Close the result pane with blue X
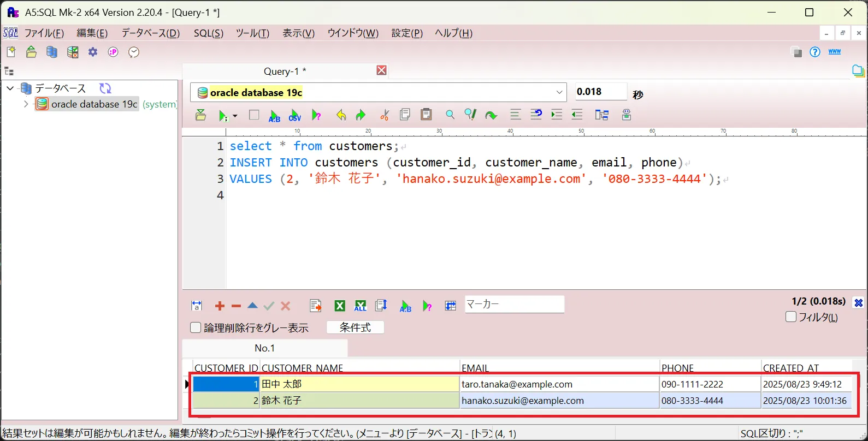The height and width of the screenshot is (441, 868). [858, 303]
